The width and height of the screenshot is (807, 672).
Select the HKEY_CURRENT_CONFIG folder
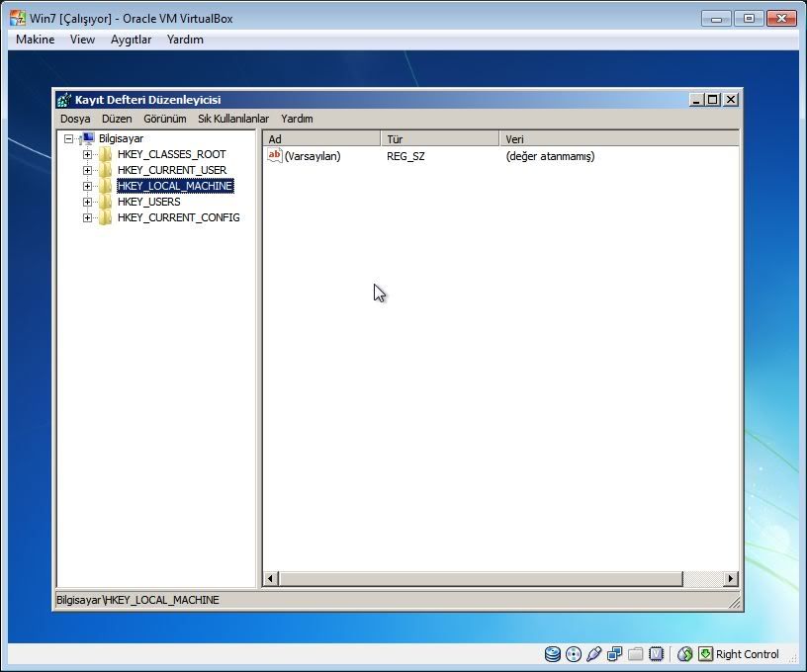tap(178, 217)
